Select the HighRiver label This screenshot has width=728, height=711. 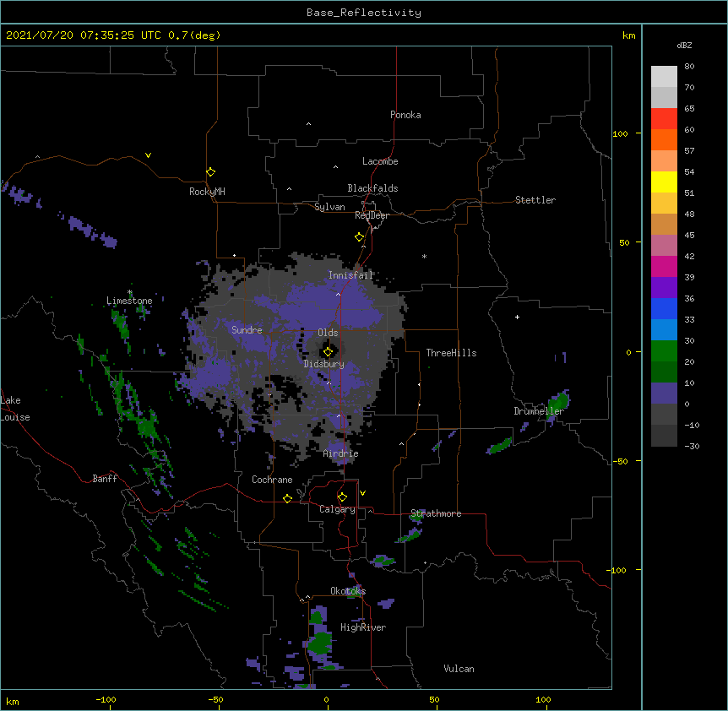(x=363, y=627)
